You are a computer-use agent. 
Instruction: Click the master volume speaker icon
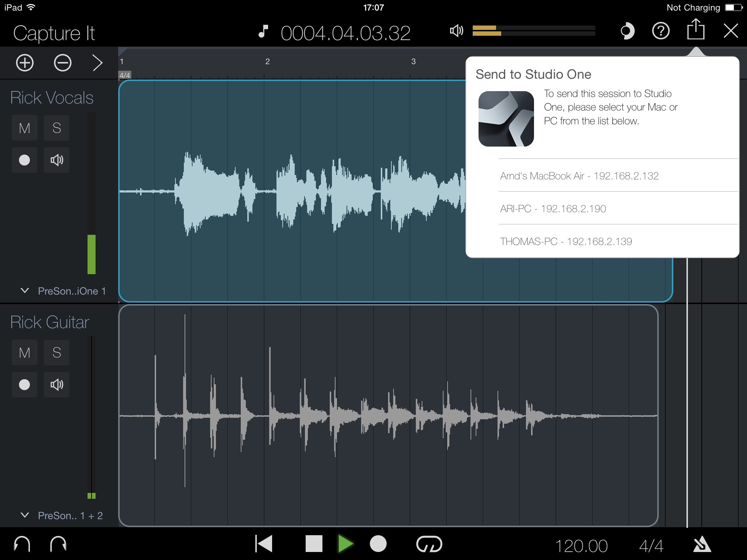456,31
